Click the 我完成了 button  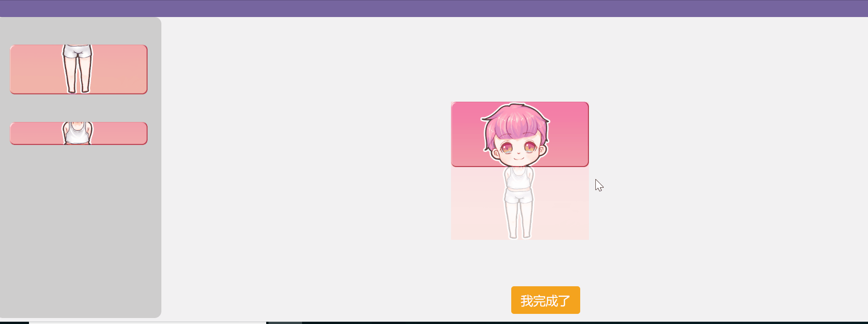(x=546, y=300)
